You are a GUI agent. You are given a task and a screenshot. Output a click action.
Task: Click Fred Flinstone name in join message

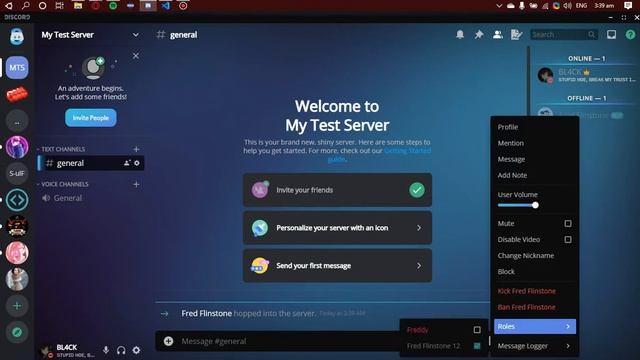click(x=207, y=313)
